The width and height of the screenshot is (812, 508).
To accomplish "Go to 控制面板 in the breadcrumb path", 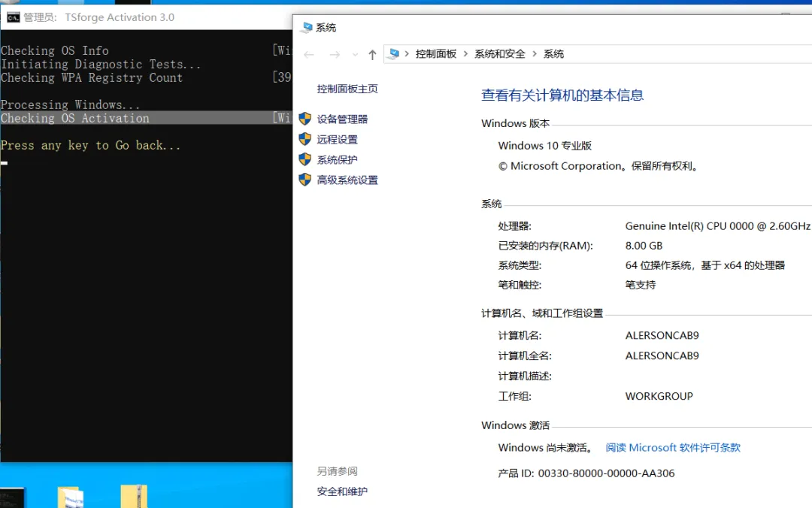I will (436, 54).
